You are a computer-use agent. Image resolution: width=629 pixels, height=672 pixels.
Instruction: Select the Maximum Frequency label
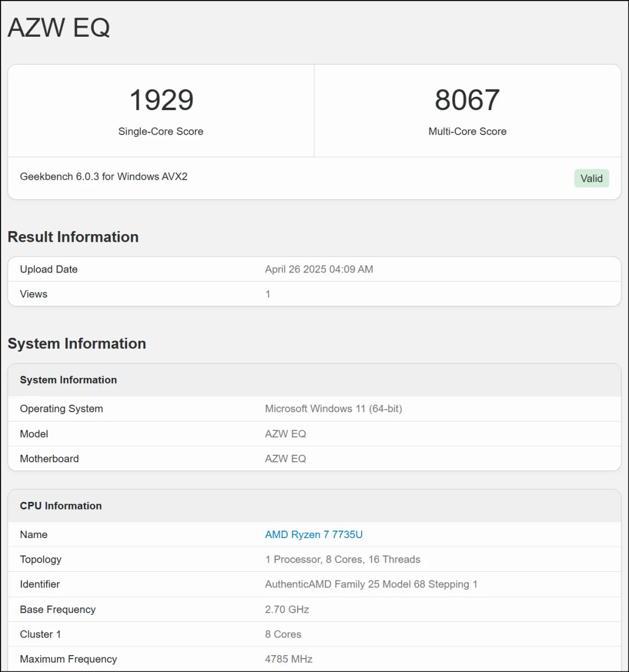(68, 659)
